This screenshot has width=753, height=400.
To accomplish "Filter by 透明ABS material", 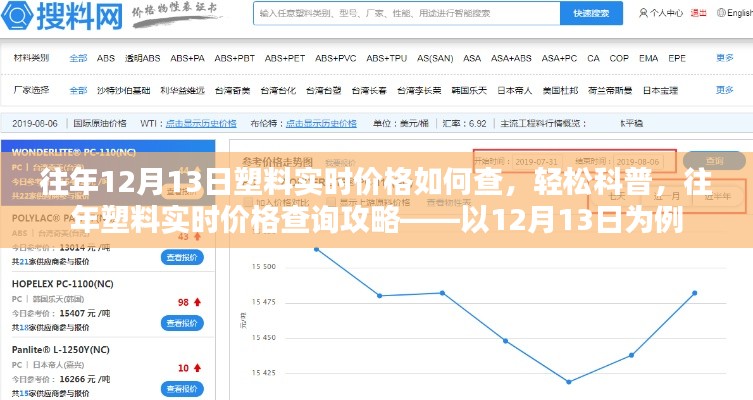I will click(143, 58).
